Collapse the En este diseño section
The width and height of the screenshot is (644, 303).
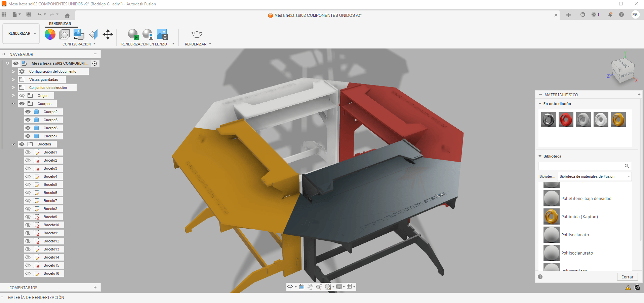tap(540, 104)
